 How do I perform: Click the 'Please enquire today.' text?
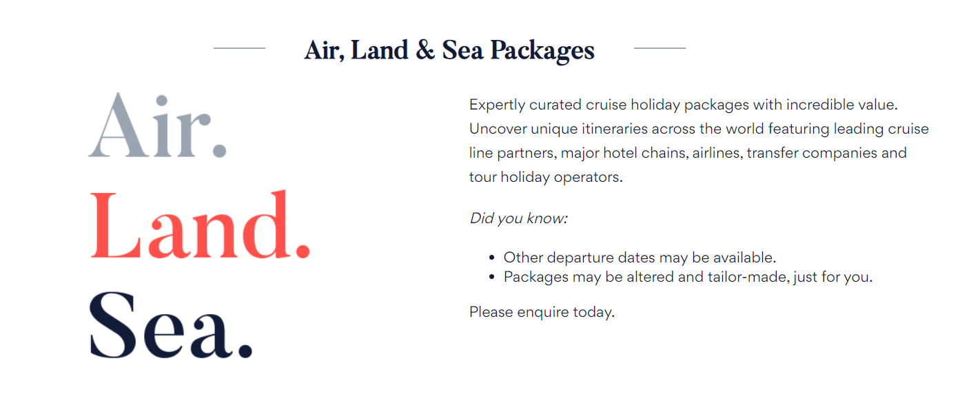click(x=542, y=312)
